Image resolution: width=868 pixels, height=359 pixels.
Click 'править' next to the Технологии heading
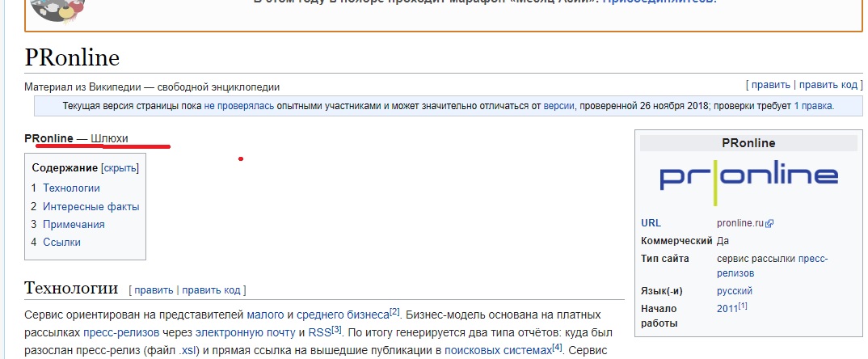tap(154, 290)
